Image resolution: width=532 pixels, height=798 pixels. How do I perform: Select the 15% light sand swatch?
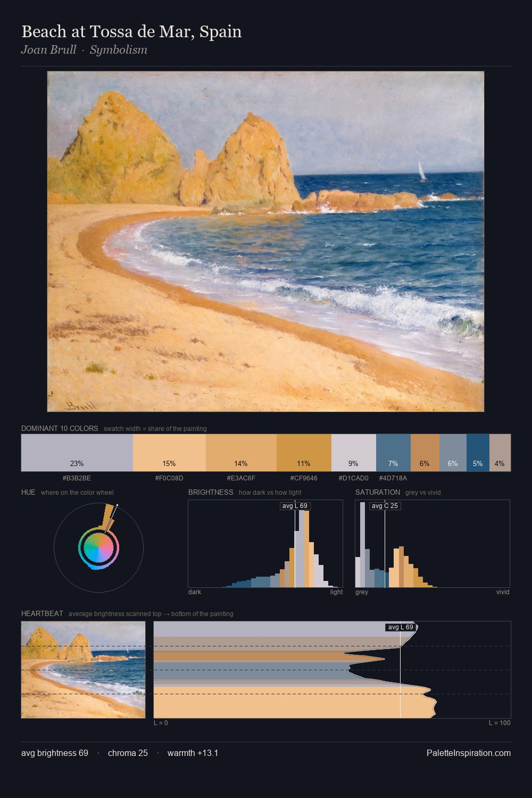coord(169,453)
